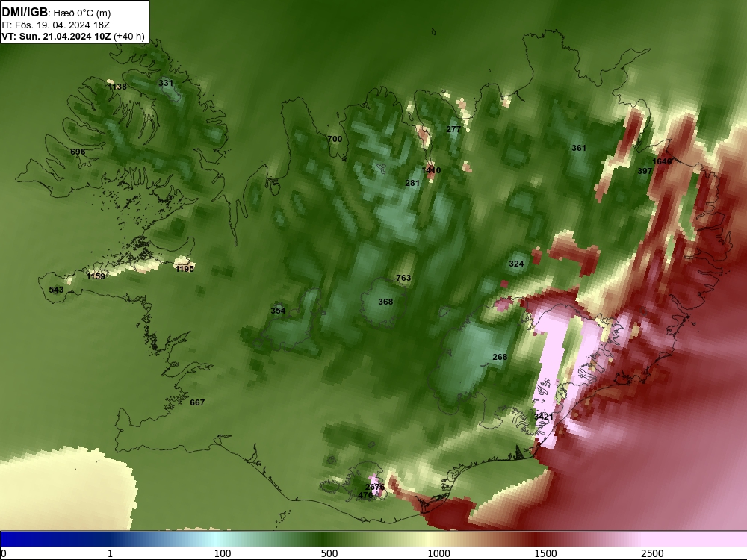Click the map value 1138
The height and width of the screenshot is (560, 747).
117,87
